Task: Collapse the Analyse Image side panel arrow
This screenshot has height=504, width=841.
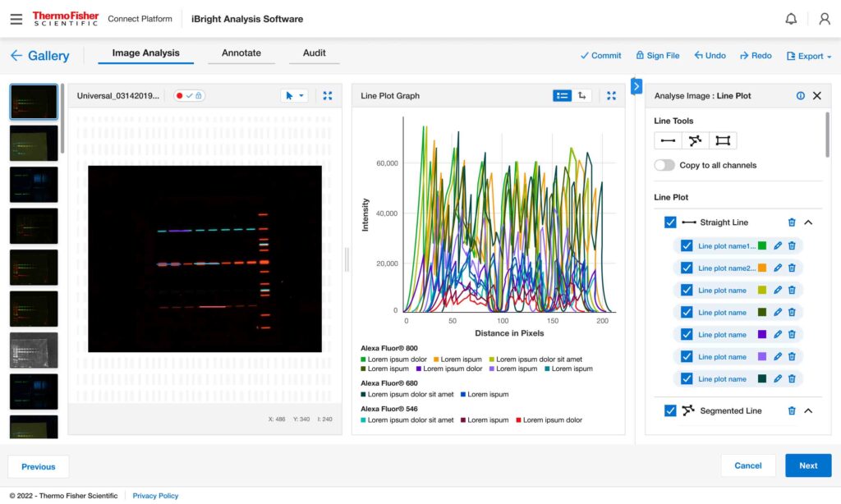Action: coord(636,86)
